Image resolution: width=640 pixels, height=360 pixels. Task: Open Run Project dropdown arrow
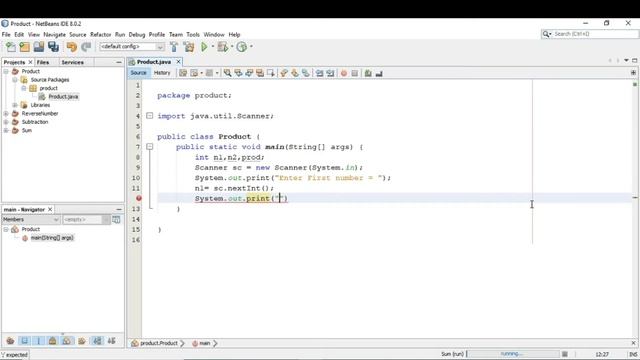[x=213, y=47]
